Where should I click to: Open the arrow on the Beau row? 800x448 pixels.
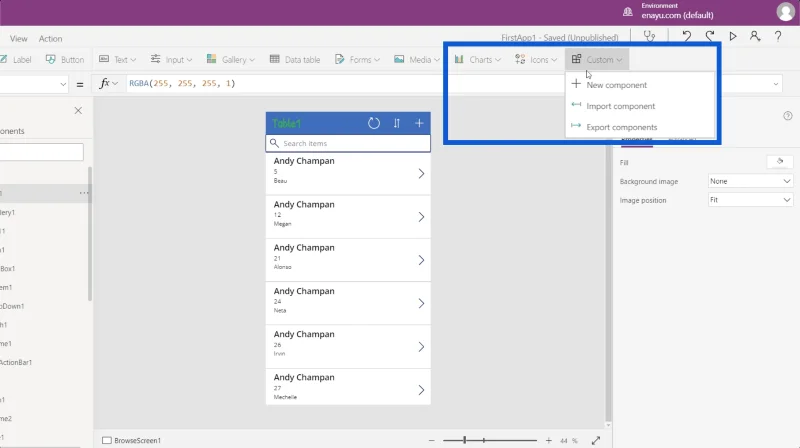pos(421,173)
